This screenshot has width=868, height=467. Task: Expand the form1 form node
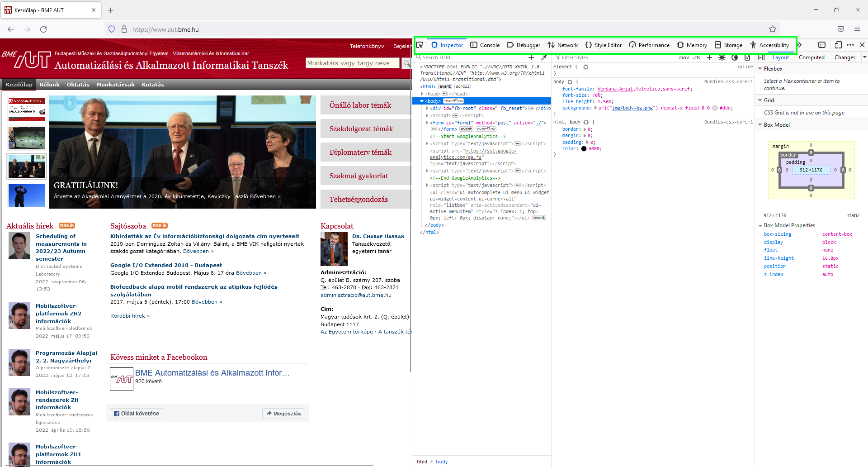427,123
